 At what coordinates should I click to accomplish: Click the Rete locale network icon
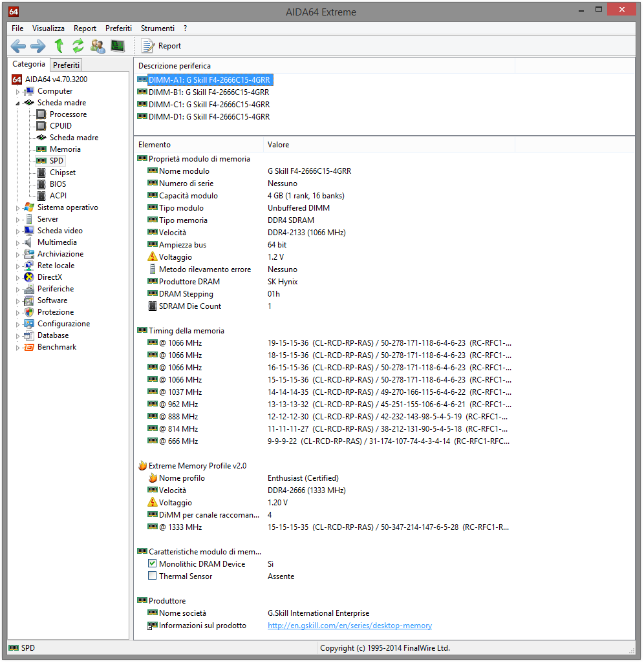(28, 266)
